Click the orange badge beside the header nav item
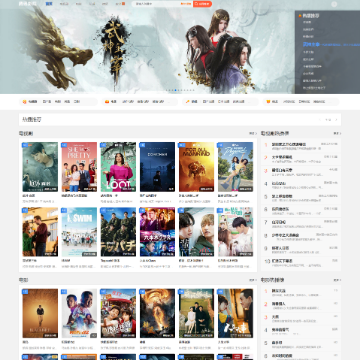Viewport: 360px width, 360px height. 123,4
